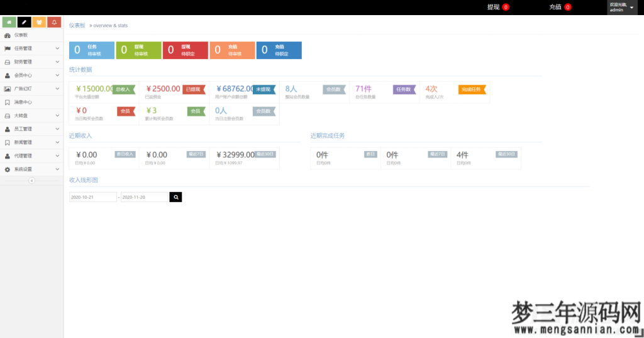
Task: Click the magnifier search button by dates
Action: pyautogui.click(x=176, y=197)
